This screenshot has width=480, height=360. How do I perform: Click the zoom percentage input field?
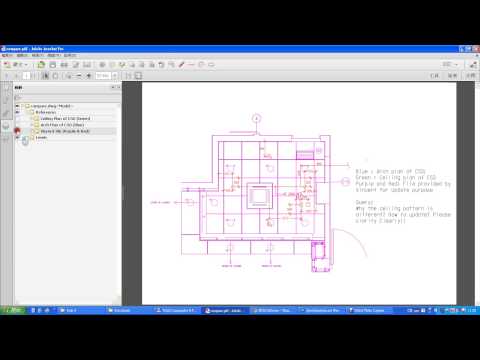[x=103, y=76]
